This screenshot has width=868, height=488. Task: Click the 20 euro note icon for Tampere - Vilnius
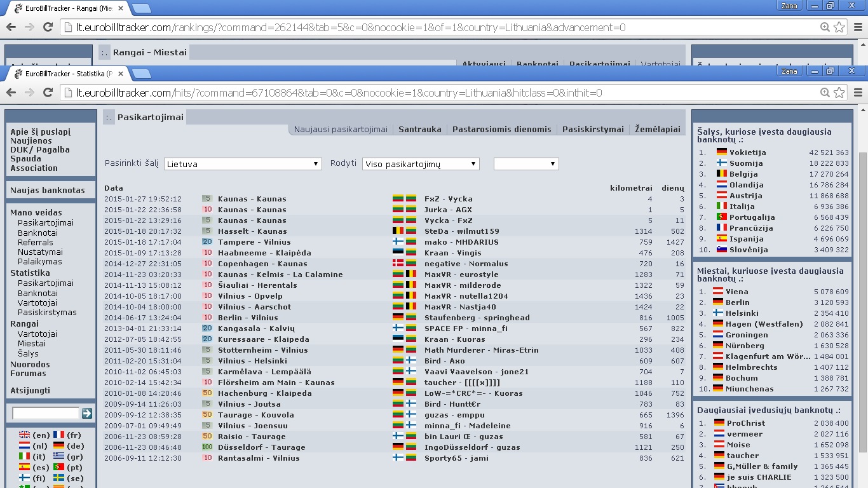click(x=207, y=242)
